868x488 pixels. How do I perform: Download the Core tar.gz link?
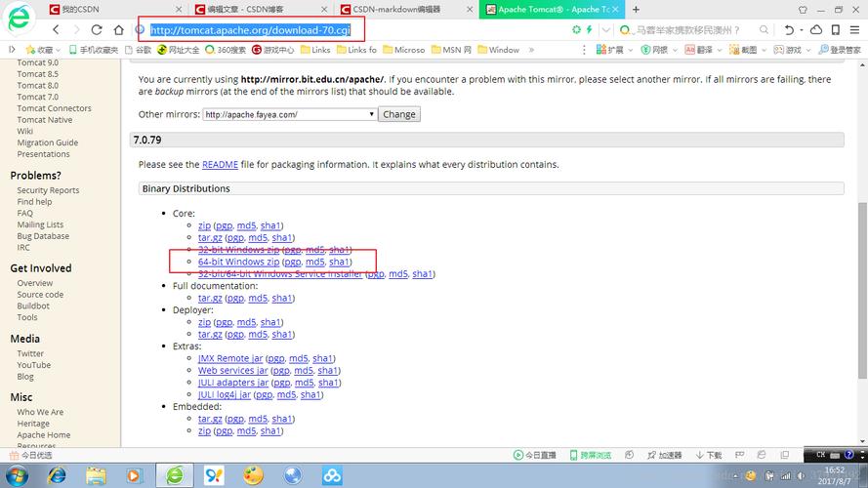210,237
